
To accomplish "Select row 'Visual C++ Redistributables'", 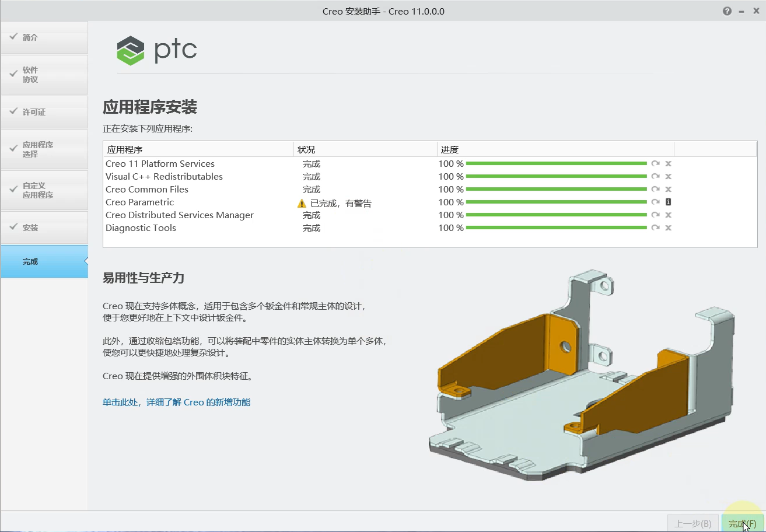I will (430, 177).
